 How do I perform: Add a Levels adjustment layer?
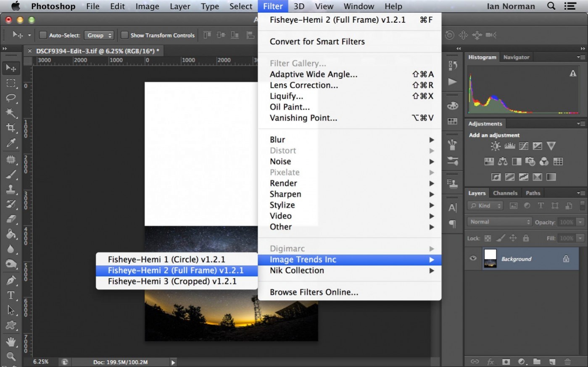coord(509,146)
